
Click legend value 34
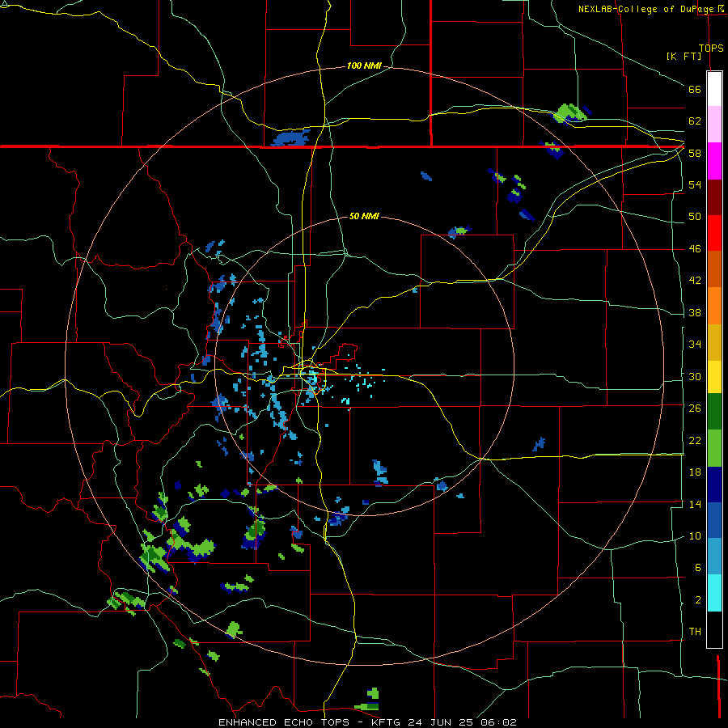pyautogui.click(x=695, y=345)
